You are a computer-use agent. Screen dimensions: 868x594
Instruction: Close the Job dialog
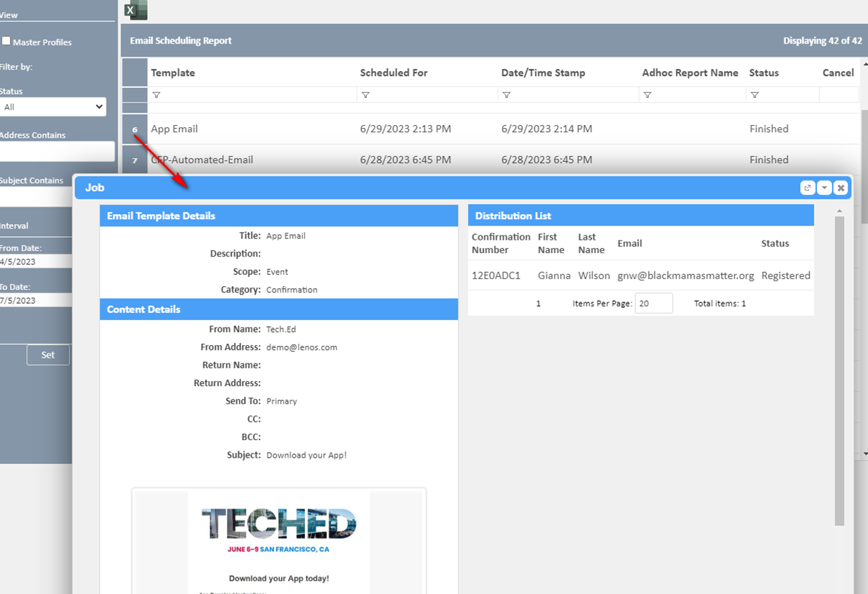coord(841,188)
